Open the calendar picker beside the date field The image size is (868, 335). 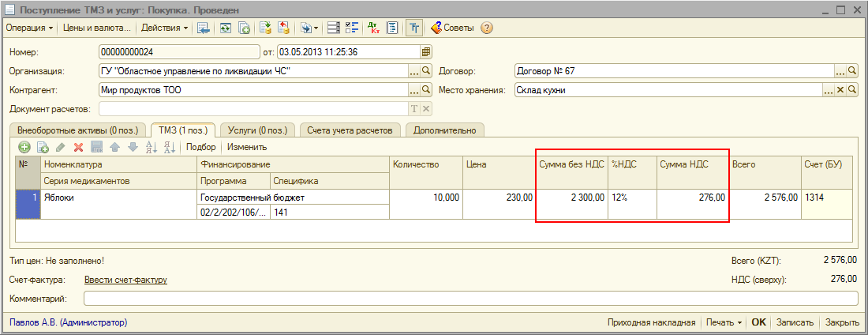click(426, 52)
